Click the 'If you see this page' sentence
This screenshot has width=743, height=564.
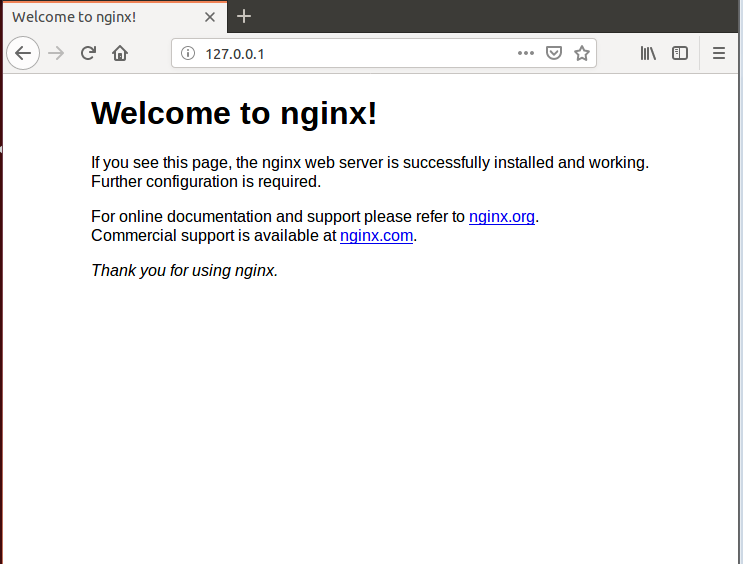tap(370, 163)
